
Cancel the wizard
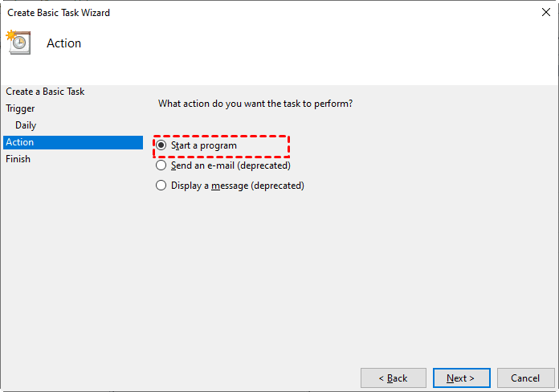(525, 378)
